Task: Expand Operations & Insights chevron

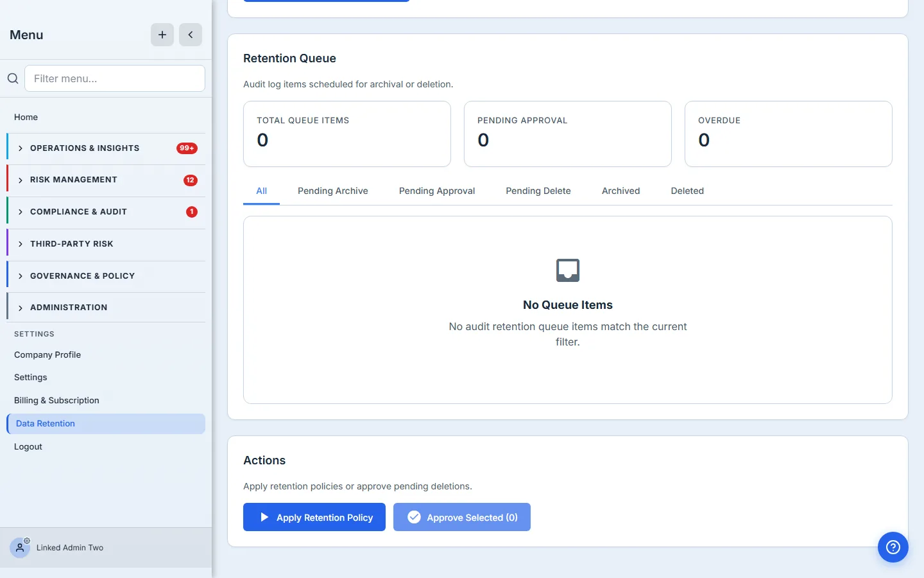Action: 21,148
